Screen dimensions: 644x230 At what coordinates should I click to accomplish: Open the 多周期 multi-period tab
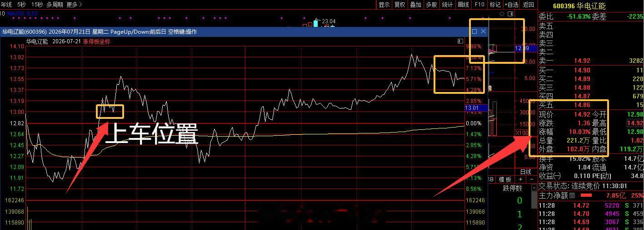[x=55, y=5]
